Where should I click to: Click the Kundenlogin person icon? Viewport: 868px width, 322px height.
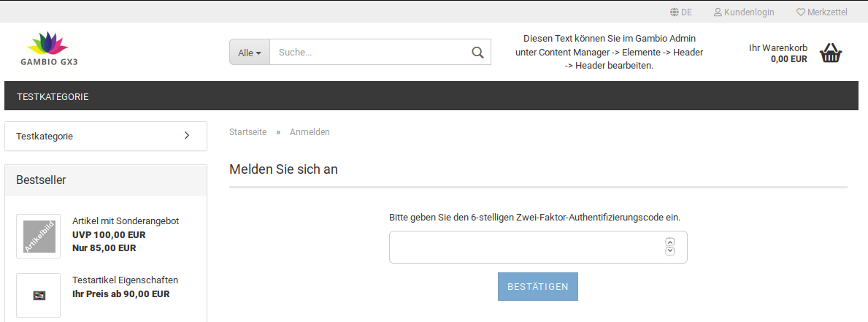coord(718,12)
